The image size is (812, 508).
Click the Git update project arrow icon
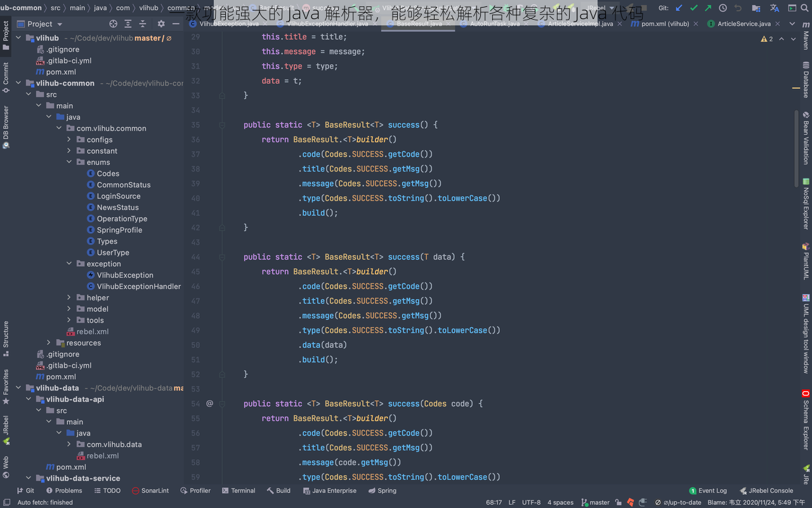pos(679,8)
